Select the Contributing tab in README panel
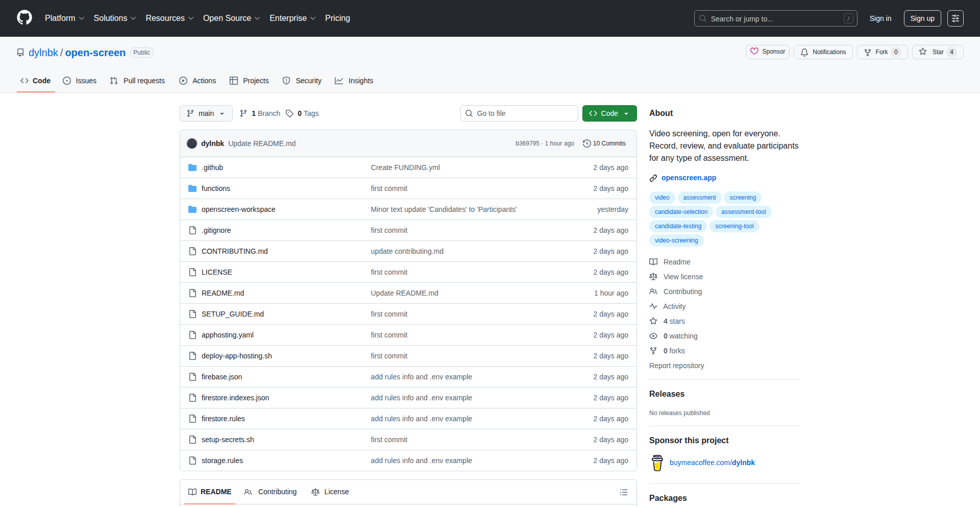The height and width of the screenshot is (507, 980). pos(271,492)
